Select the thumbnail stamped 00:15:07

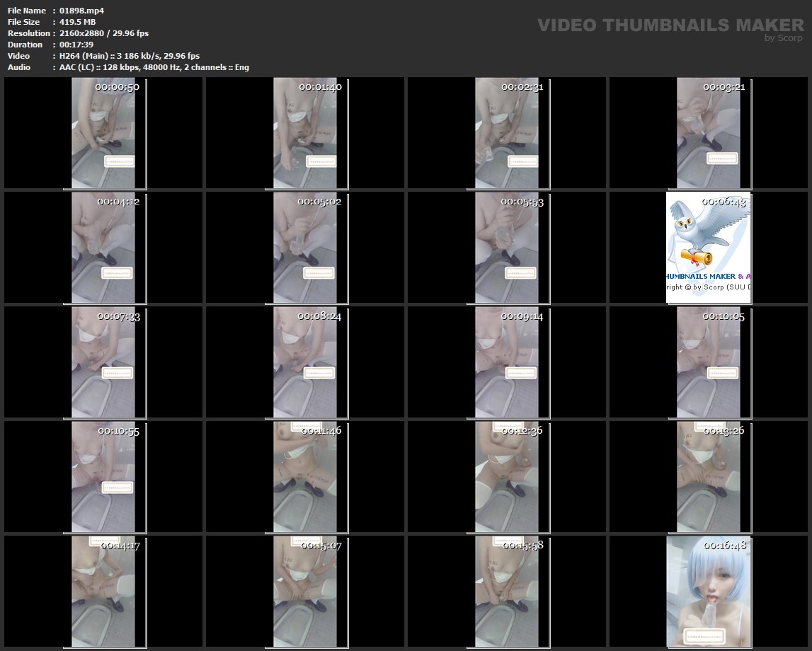pyautogui.click(x=305, y=592)
